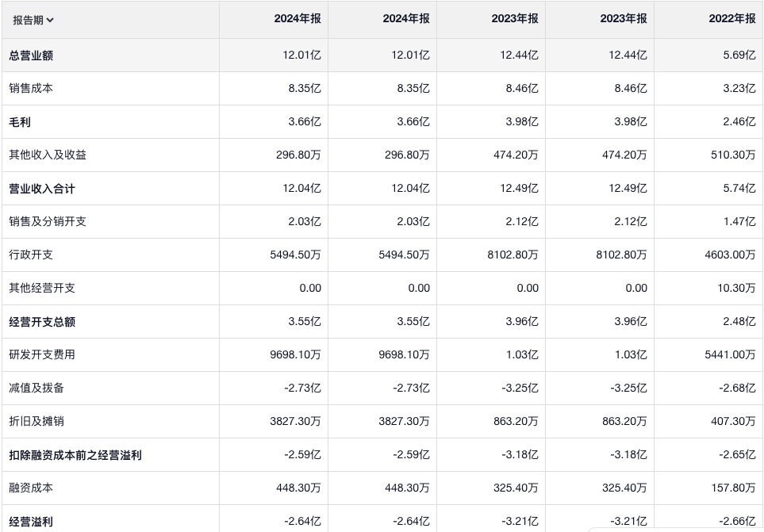The image size is (764, 532).
Task: Select the 融资成本 row label
Action: (x=31, y=488)
